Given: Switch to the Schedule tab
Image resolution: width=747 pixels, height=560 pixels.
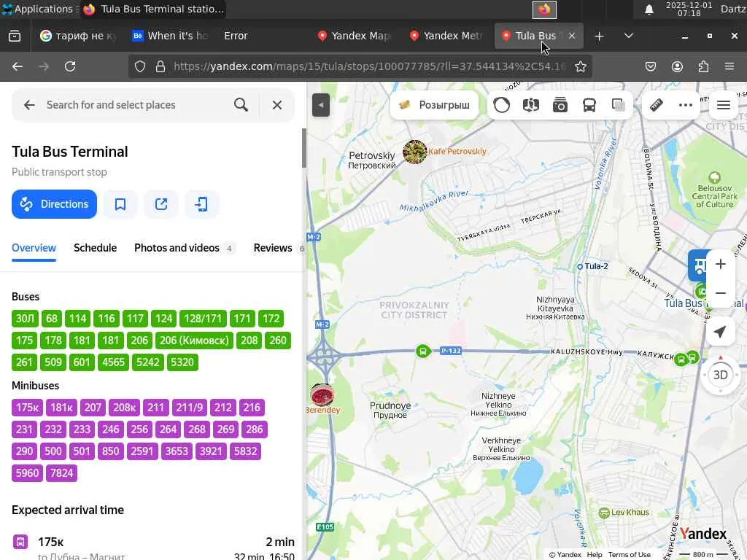Looking at the screenshot, I should (96, 248).
